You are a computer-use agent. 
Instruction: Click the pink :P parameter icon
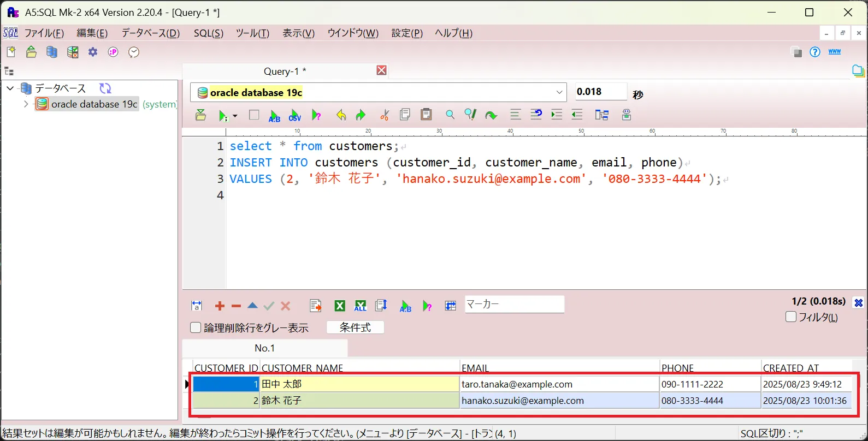tap(113, 52)
